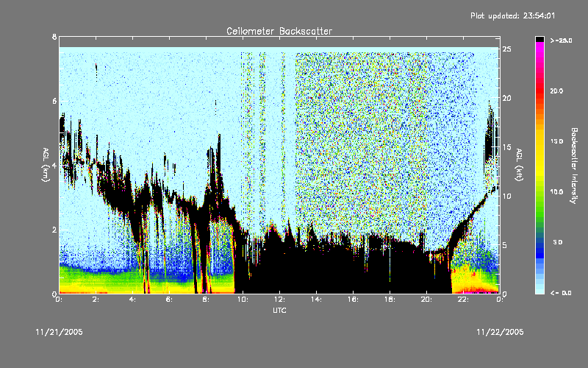Click the "20:" hour tick on the UTC axis

(x=426, y=300)
